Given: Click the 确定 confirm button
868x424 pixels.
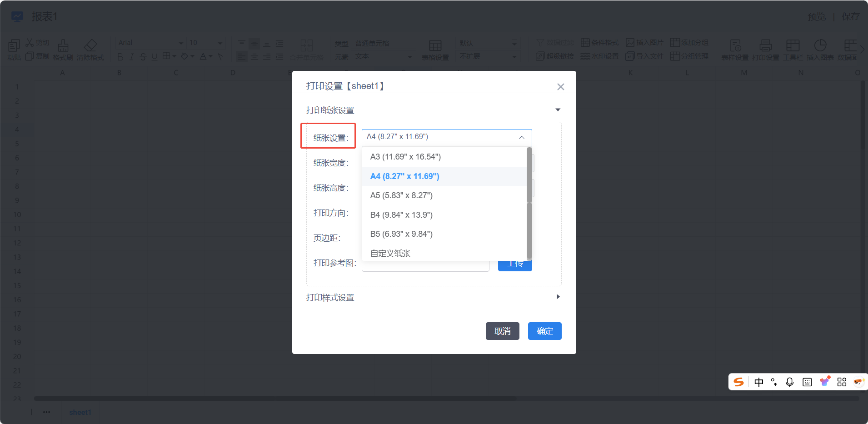Looking at the screenshot, I should coord(544,331).
